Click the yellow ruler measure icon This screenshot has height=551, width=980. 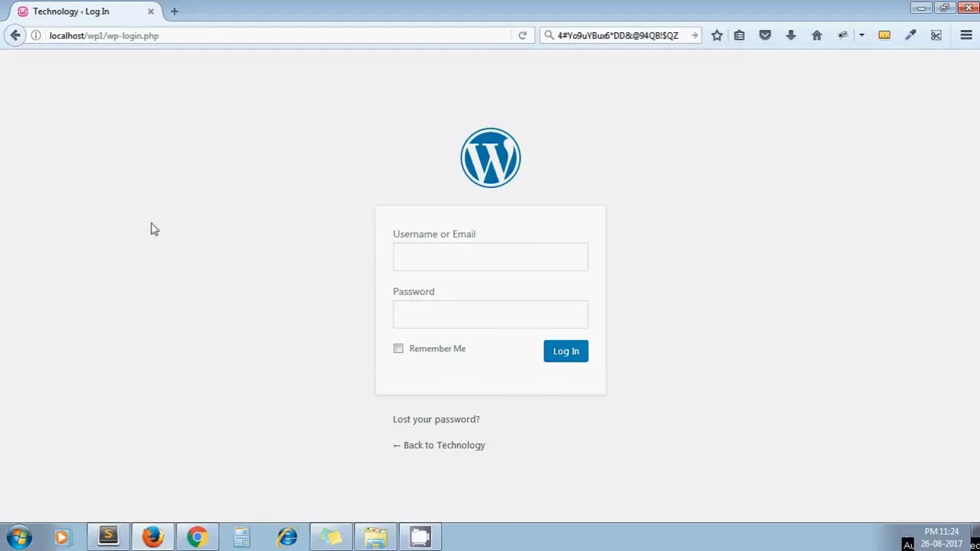tap(884, 35)
